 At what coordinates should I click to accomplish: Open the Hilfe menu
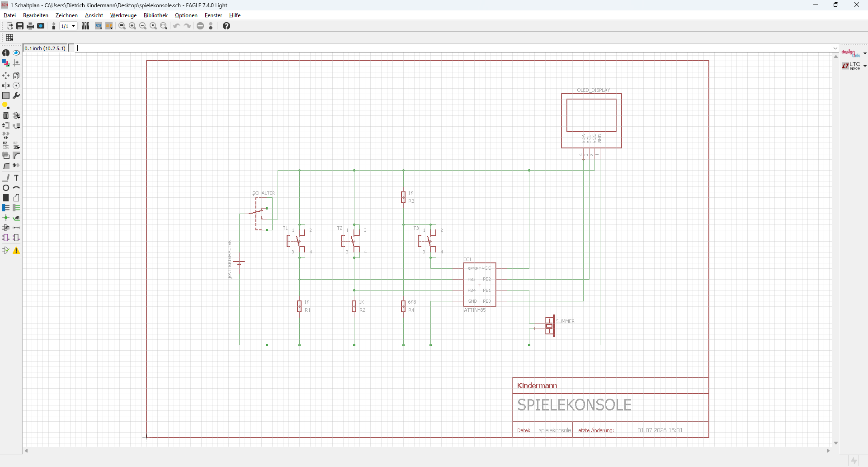(235, 15)
